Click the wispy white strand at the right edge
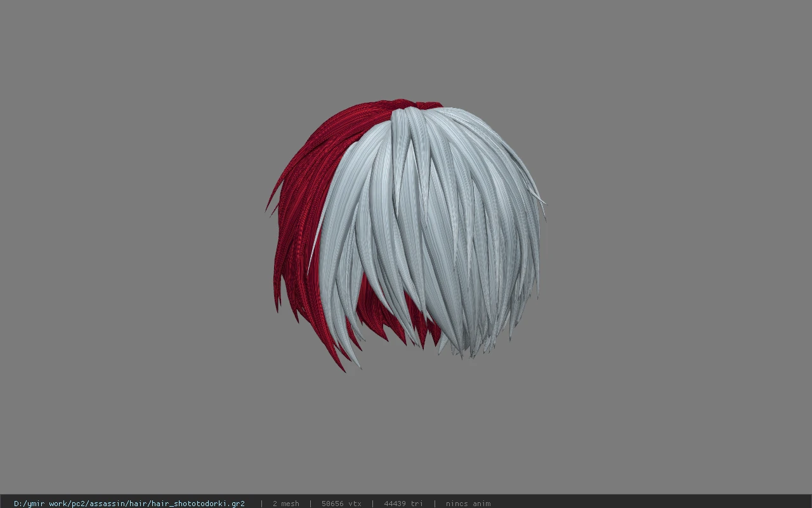The height and width of the screenshot is (508, 812). (x=541, y=201)
